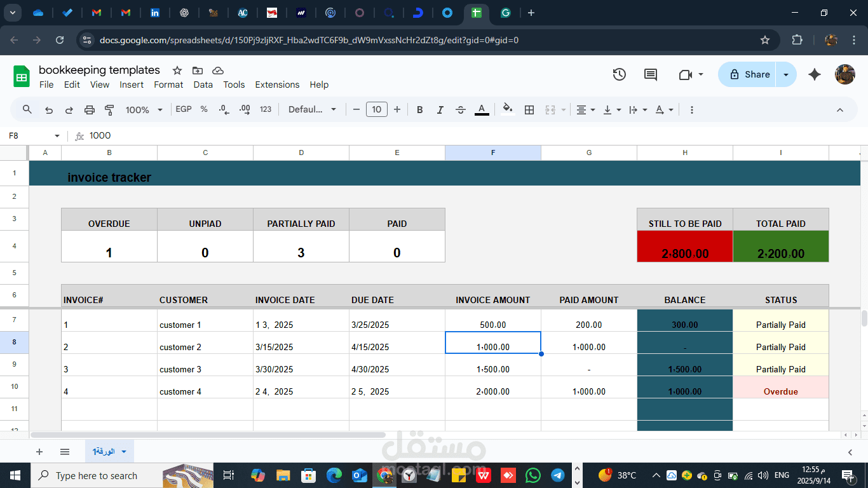The width and height of the screenshot is (868, 488).
Task: Format the selection as EGP currency
Action: point(184,109)
